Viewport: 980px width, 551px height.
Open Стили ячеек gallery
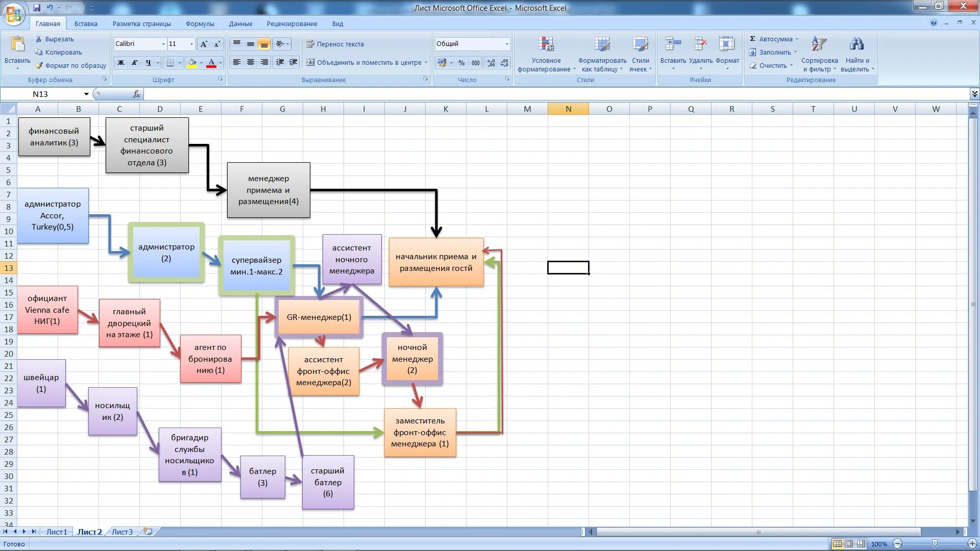tap(641, 55)
